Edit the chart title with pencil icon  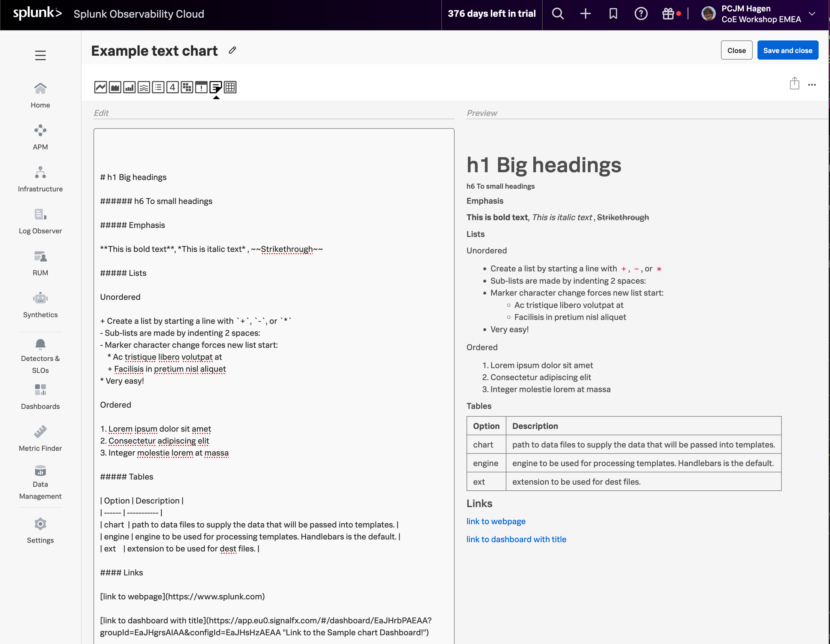[233, 51]
